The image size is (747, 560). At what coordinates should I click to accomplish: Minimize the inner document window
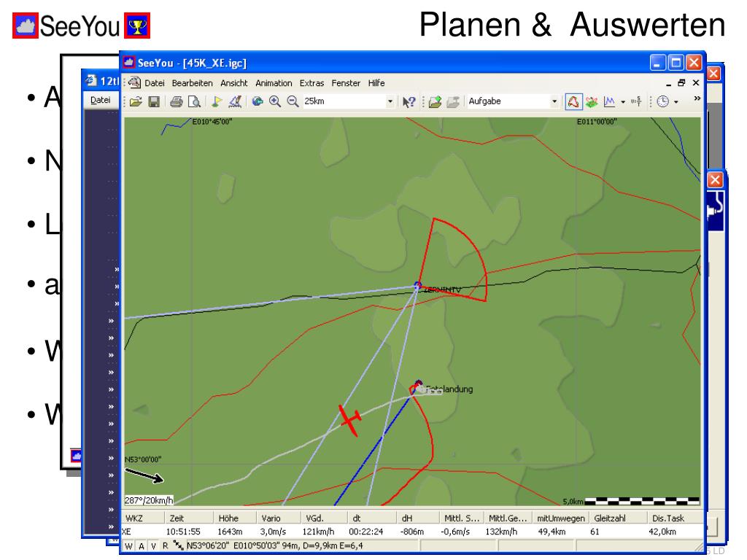(x=668, y=83)
